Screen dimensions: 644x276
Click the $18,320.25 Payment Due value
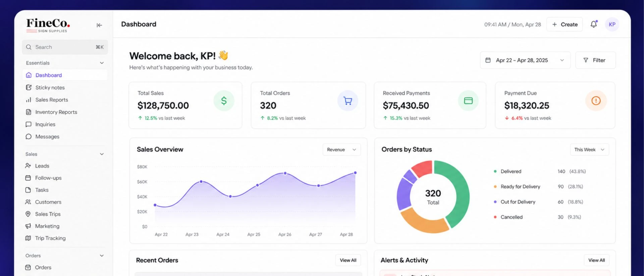tap(527, 106)
